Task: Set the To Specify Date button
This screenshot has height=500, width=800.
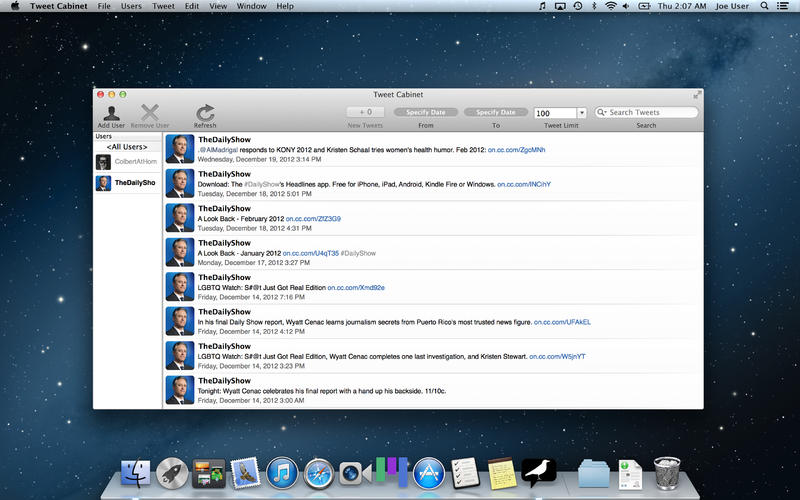Action: [x=495, y=112]
